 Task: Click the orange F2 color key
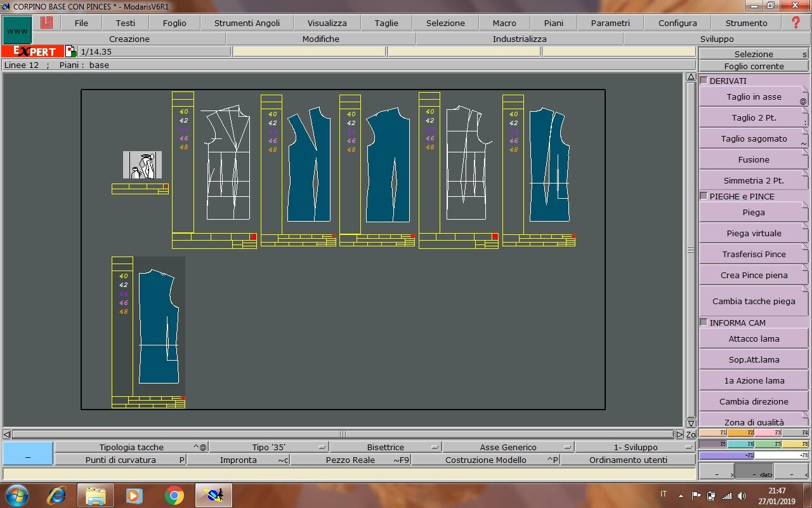click(740, 432)
